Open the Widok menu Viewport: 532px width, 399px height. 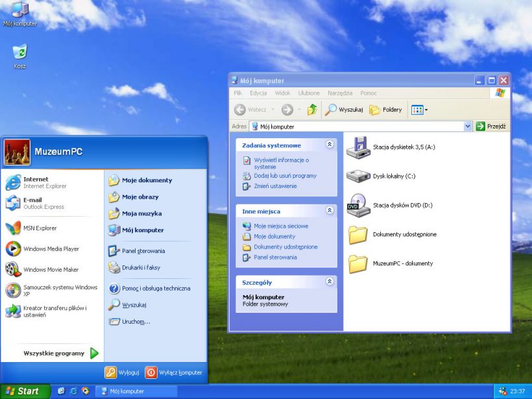point(282,93)
